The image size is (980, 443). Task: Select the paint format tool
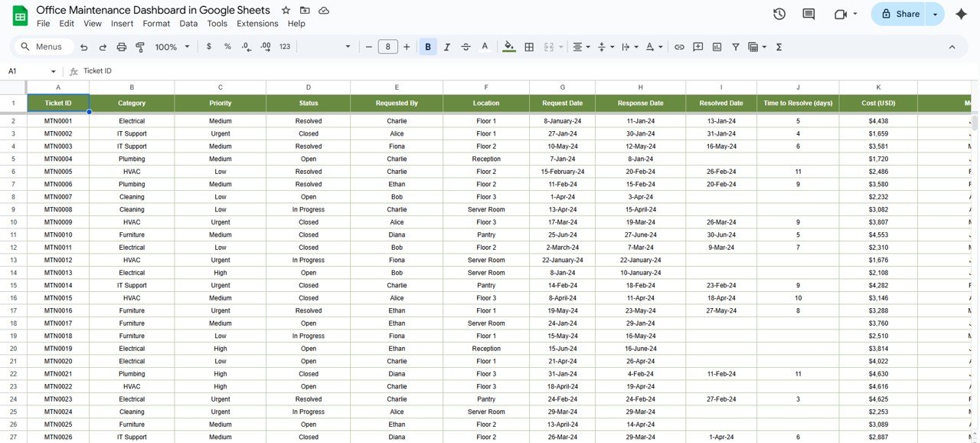[x=139, y=46]
